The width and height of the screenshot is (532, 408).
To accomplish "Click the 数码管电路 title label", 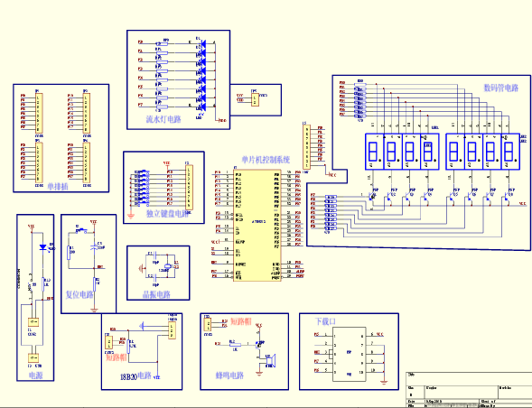I will 500,88.
